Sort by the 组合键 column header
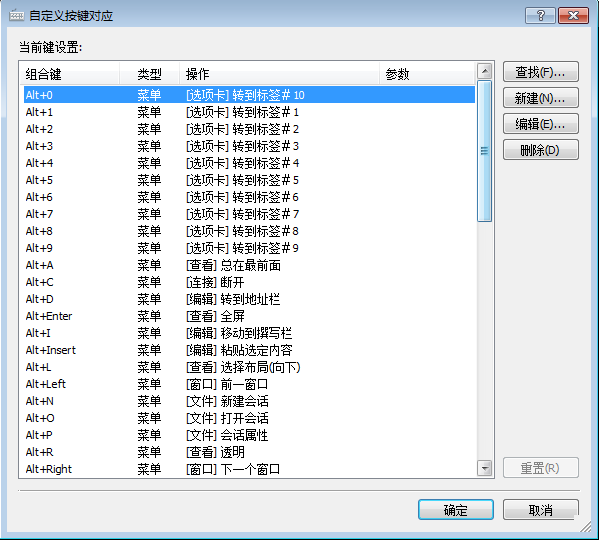599x540 pixels. (70, 74)
